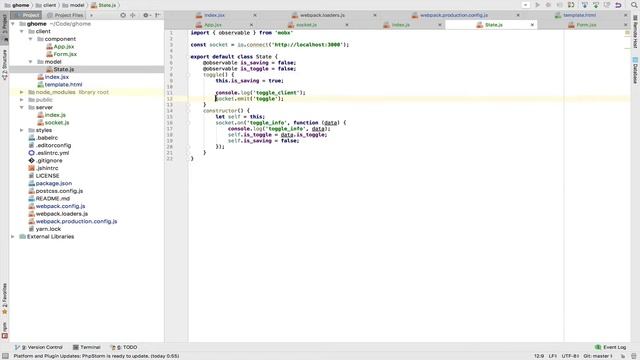Click the collapse-all icon in Project panel
Image resolution: width=640 pixels, height=360 pixels.
pyautogui.click(x=133, y=15)
